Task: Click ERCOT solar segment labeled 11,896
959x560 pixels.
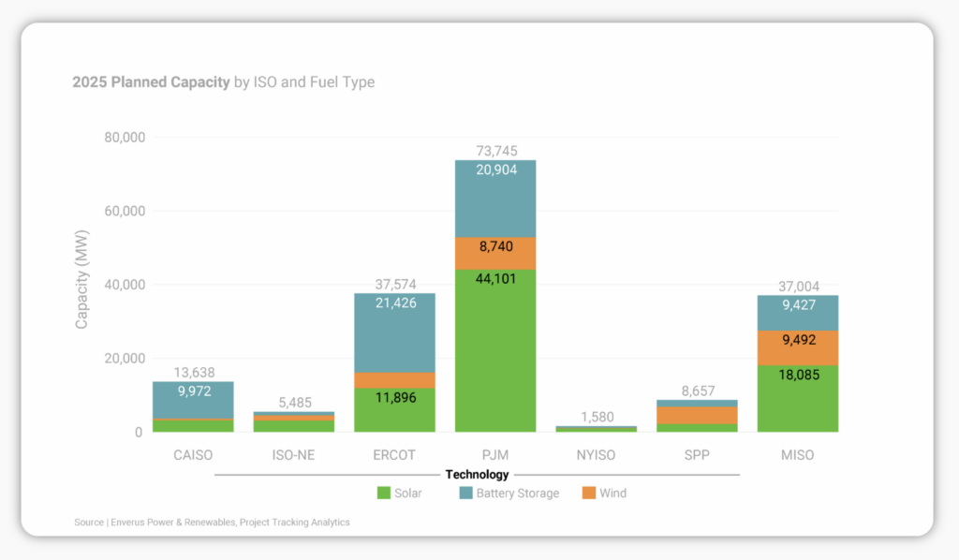Action: 394,410
